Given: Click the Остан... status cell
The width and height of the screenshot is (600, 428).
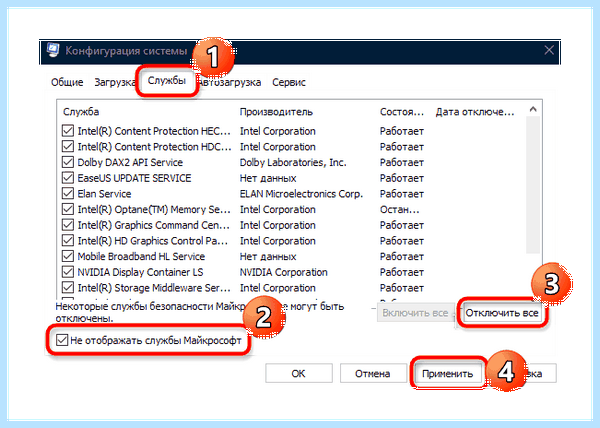Looking at the screenshot, I should tap(399, 210).
